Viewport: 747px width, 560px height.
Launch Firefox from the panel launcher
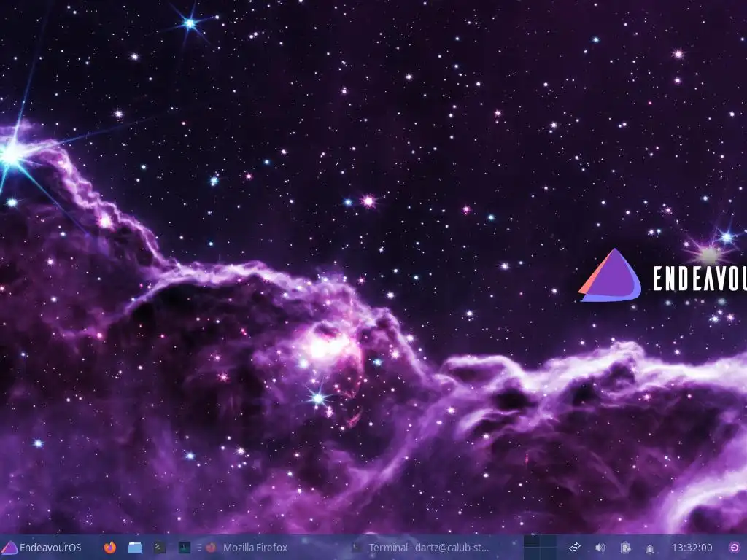point(110,548)
